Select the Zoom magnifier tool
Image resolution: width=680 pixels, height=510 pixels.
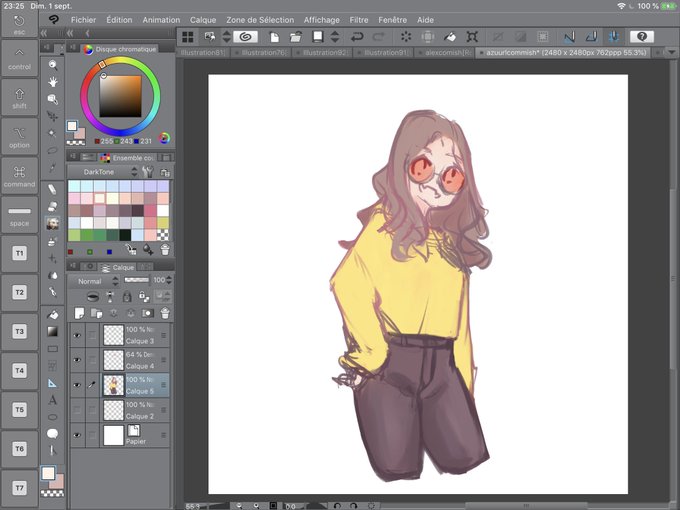(52, 65)
